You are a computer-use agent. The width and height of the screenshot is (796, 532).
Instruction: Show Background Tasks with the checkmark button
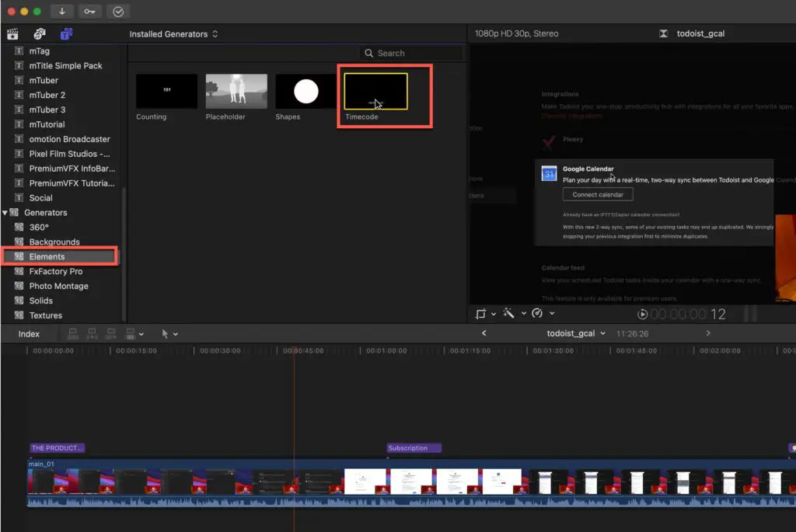[x=118, y=11]
